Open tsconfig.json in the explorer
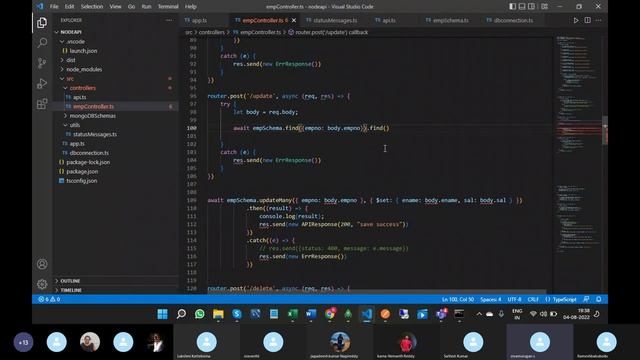The height and width of the screenshot is (360, 640). (82, 181)
